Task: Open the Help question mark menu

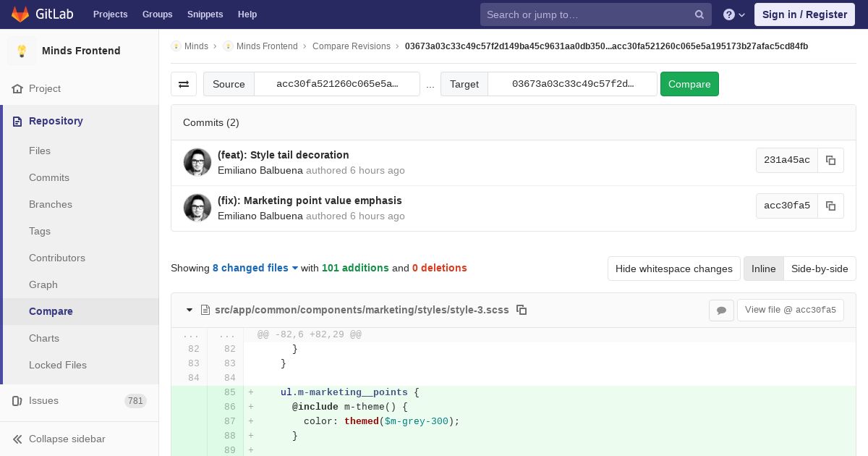Action: click(x=734, y=14)
